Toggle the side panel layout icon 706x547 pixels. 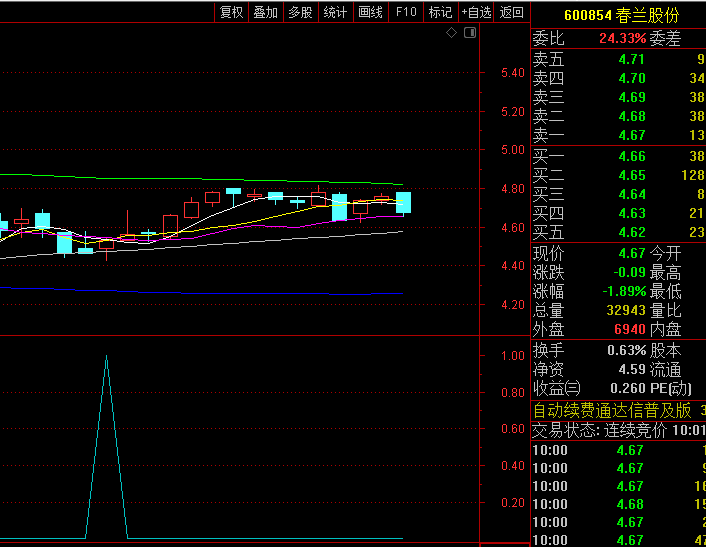coord(470,33)
